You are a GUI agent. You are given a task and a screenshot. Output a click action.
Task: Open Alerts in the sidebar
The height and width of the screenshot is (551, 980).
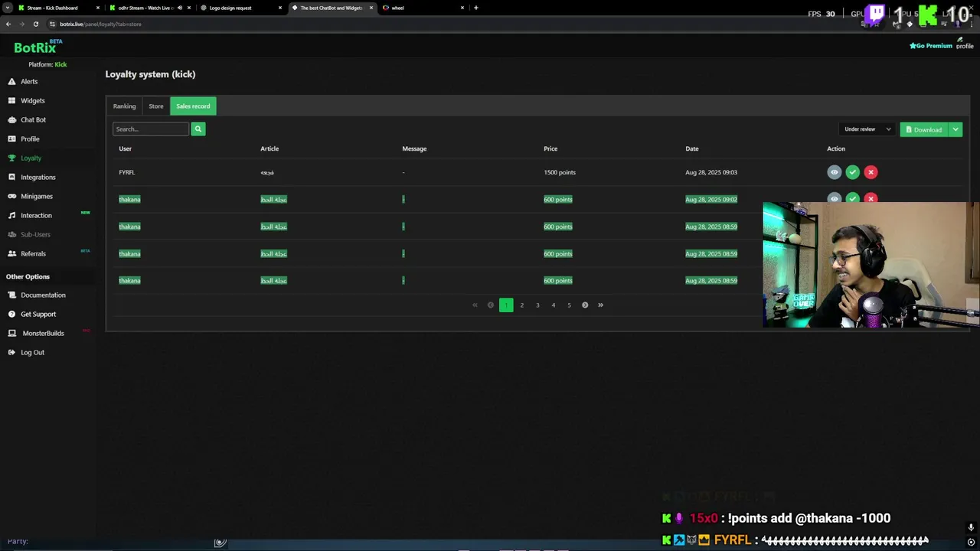(29, 81)
